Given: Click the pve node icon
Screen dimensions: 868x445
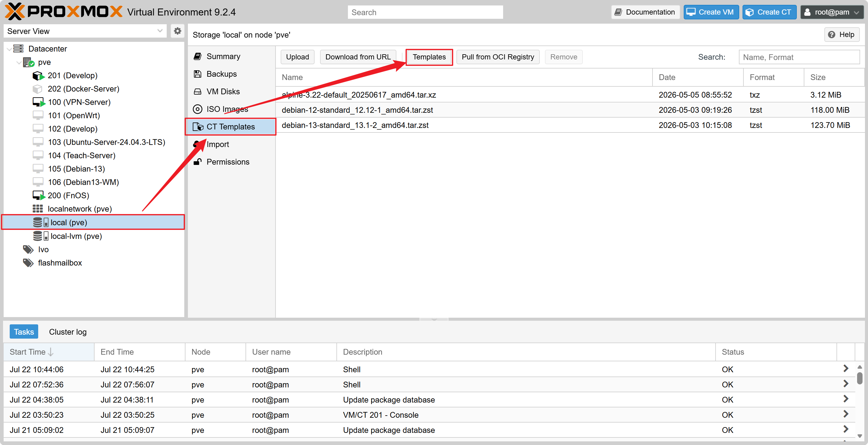Looking at the screenshot, I should [x=29, y=62].
